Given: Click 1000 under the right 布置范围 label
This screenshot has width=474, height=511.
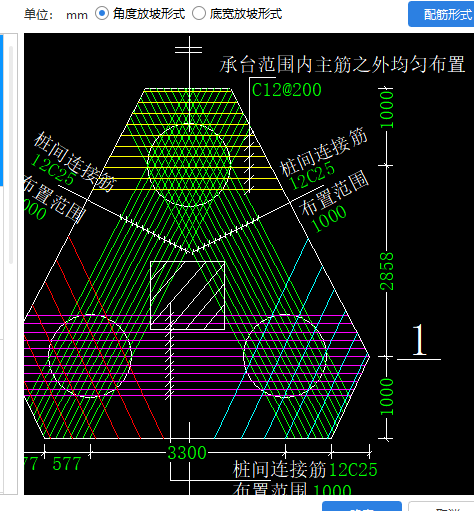Looking at the screenshot, I should pos(329,218).
